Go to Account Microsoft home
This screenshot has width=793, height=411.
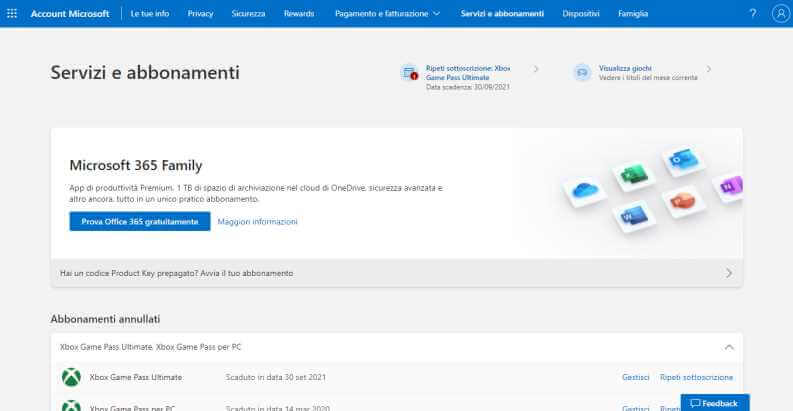click(x=70, y=14)
